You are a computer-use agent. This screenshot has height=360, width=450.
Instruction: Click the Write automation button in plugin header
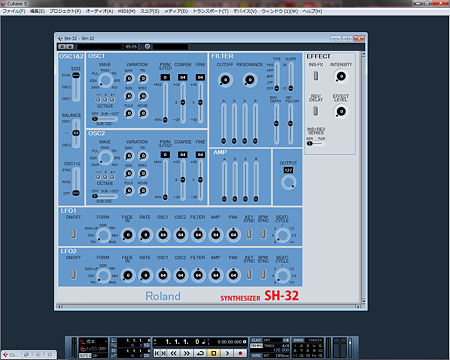(x=70, y=47)
